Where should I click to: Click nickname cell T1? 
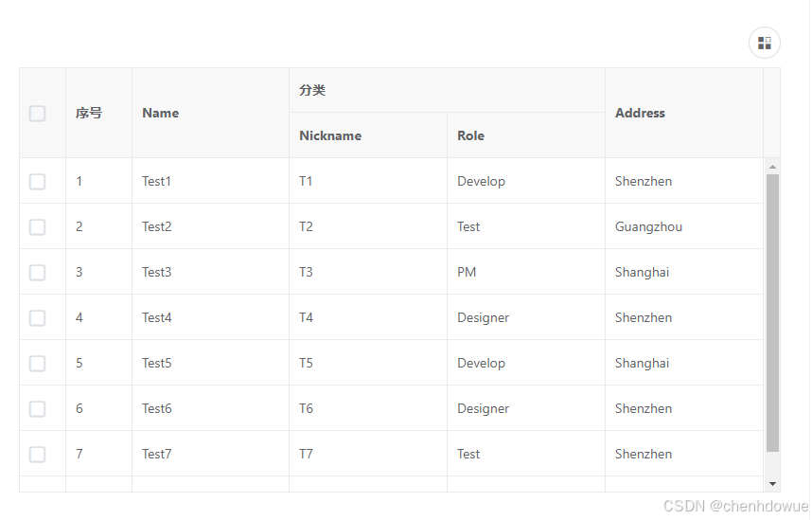368,181
